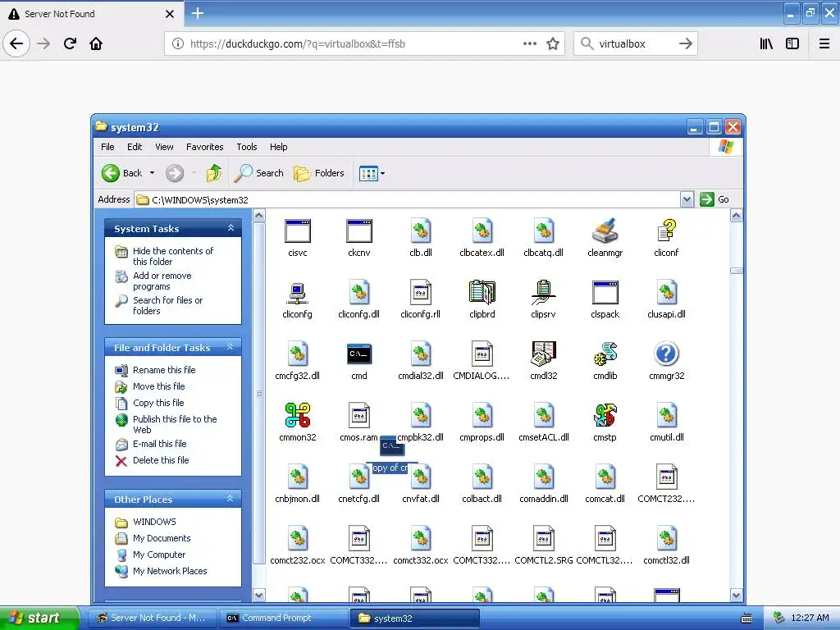This screenshot has height=630, width=840.
Task: Click the Go button beside address bar
Action: pos(714,199)
